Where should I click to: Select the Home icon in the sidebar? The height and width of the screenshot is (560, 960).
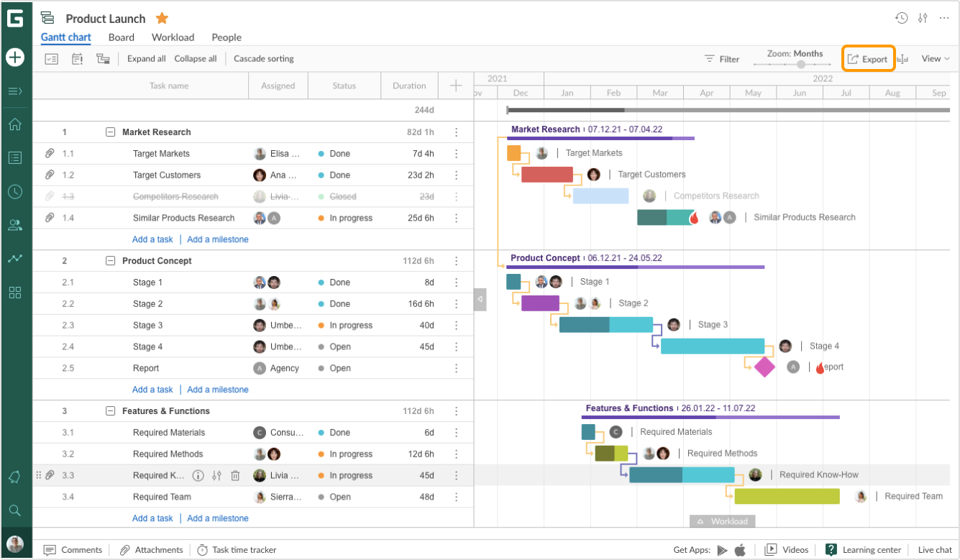coord(15,124)
